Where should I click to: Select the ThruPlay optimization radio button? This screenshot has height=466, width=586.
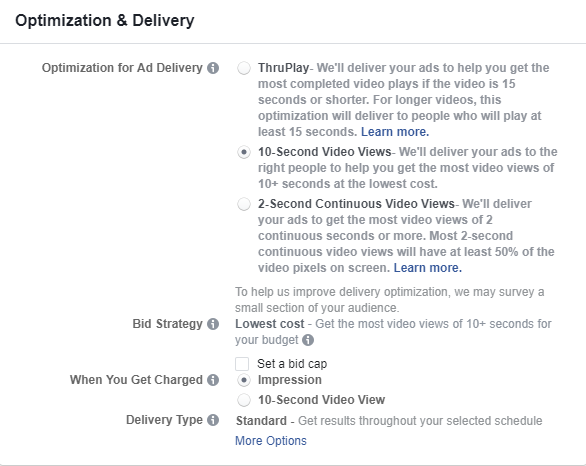(244, 68)
